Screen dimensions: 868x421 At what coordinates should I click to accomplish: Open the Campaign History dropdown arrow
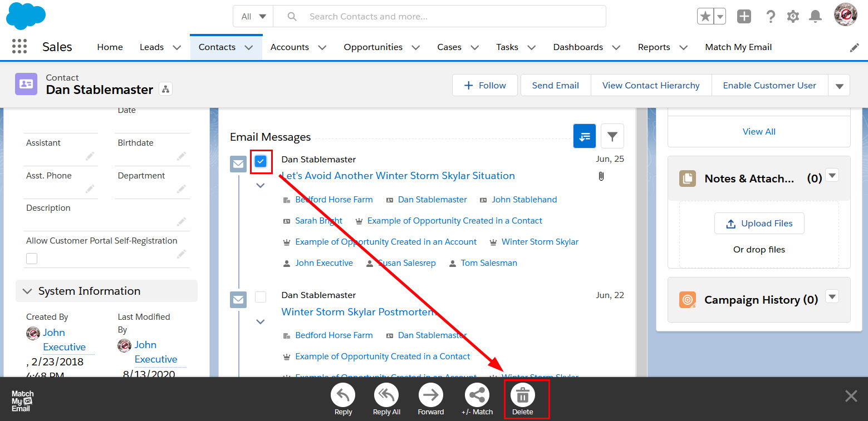point(832,296)
